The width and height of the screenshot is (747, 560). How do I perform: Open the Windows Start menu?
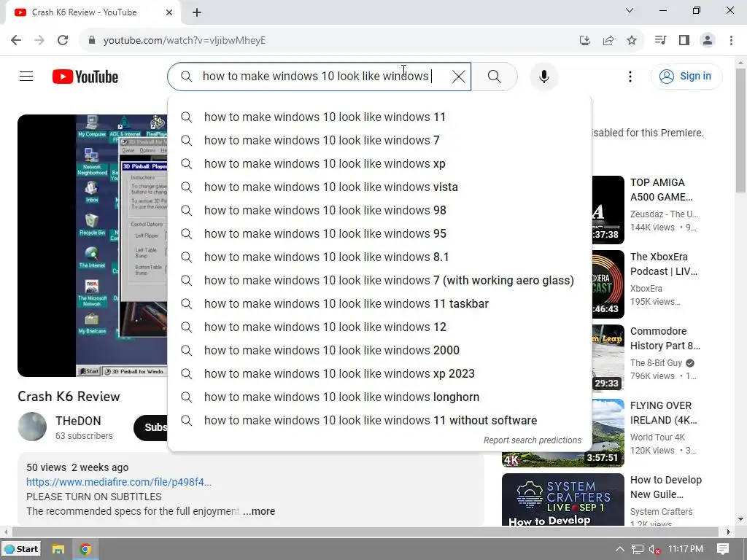coord(21,549)
